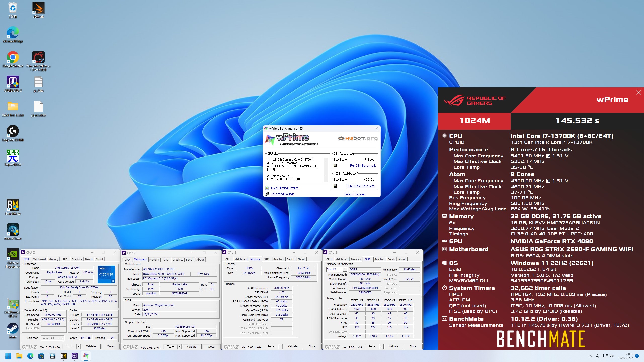
Task: Expand the Tools arrow in the CPU tab window
Action: (x=78, y=346)
